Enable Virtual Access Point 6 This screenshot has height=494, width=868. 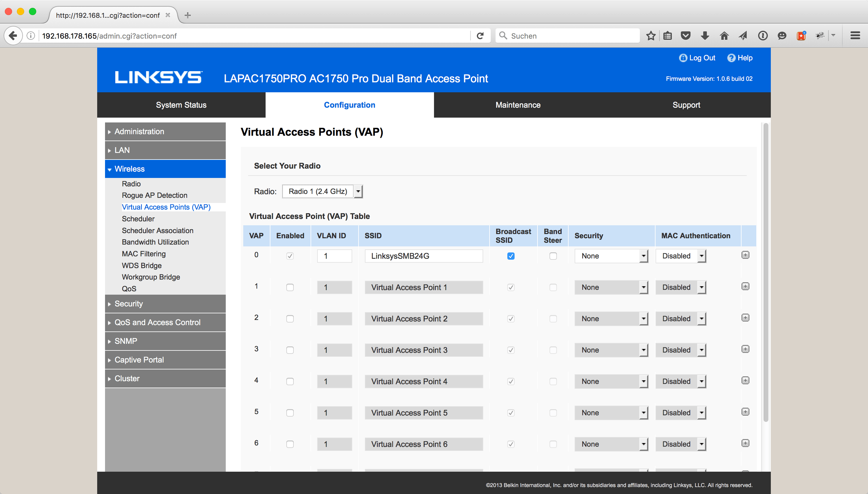point(290,445)
